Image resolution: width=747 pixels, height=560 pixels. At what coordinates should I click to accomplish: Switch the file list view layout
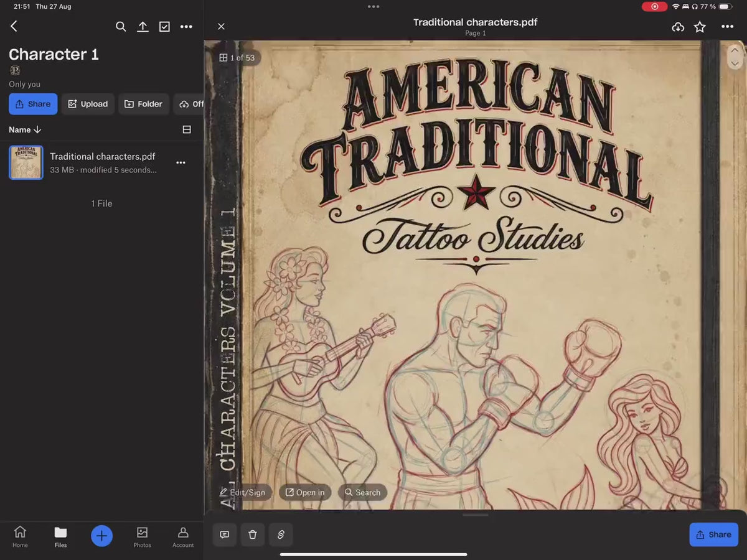pyautogui.click(x=186, y=129)
